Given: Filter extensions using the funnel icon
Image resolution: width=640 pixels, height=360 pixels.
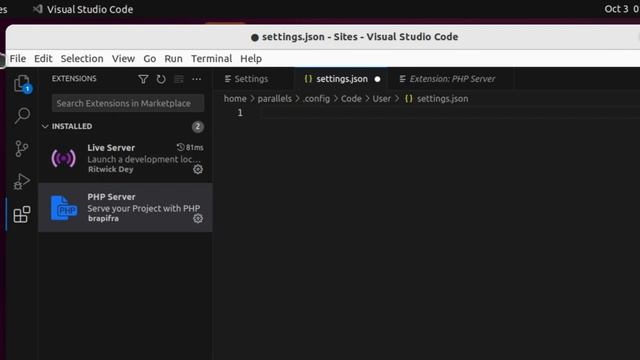Looking at the screenshot, I should tap(143, 79).
